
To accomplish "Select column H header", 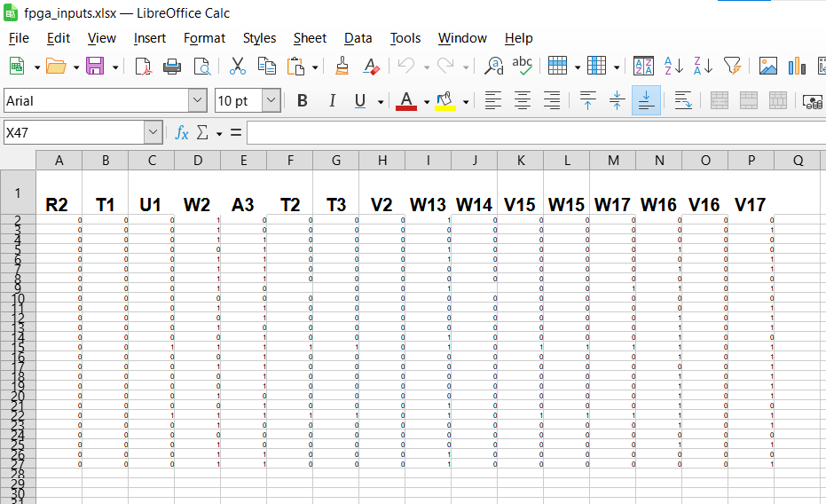I will [x=382, y=160].
